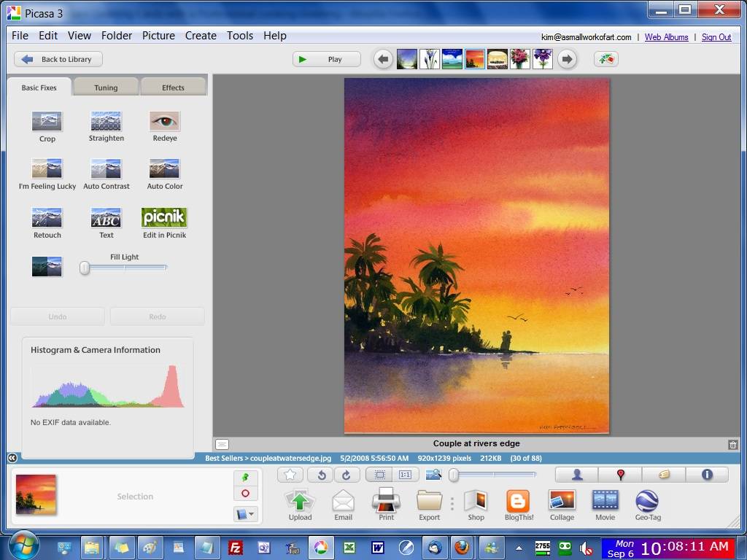This screenshot has height=560, width=747.
Task: Upload the selected photo
Action: (x=300, y=505)
